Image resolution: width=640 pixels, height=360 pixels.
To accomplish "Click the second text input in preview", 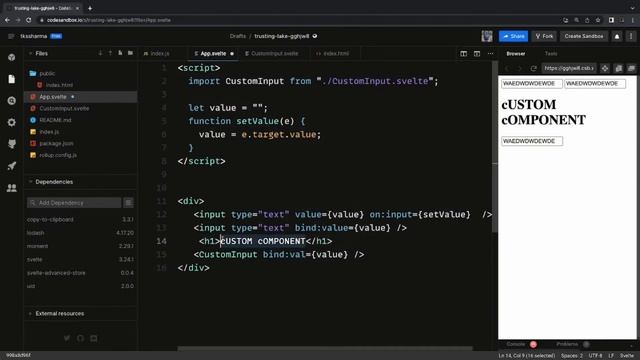I will tap(595, 84).
